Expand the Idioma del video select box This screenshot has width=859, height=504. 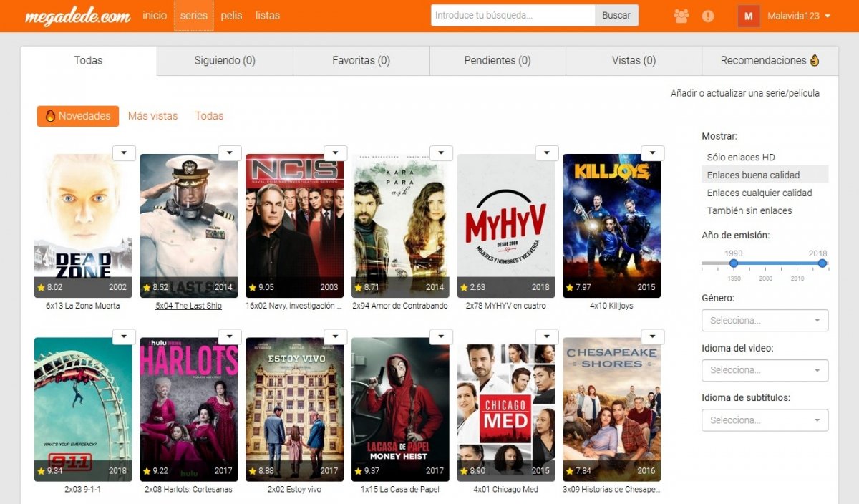765,370
